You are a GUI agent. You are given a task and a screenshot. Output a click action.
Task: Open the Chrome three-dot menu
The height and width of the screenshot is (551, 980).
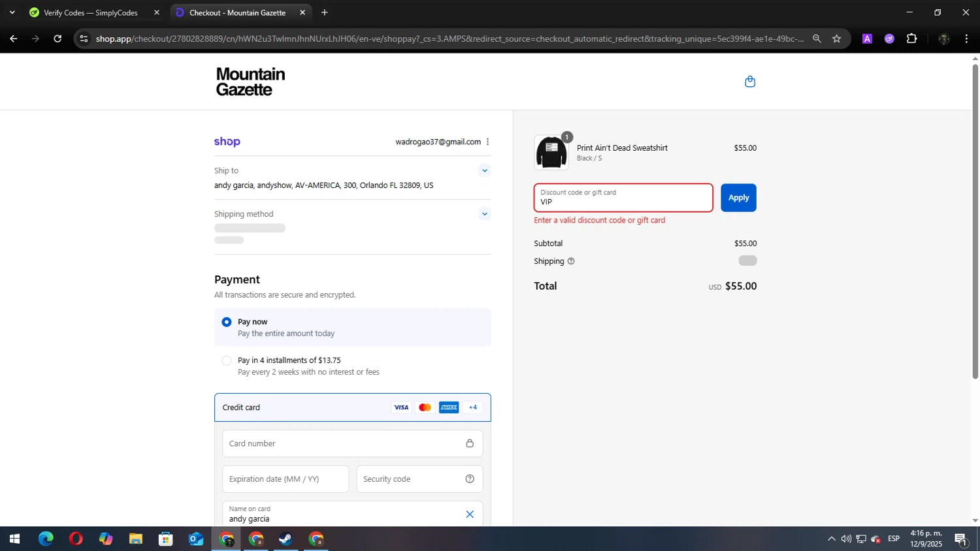966,39
